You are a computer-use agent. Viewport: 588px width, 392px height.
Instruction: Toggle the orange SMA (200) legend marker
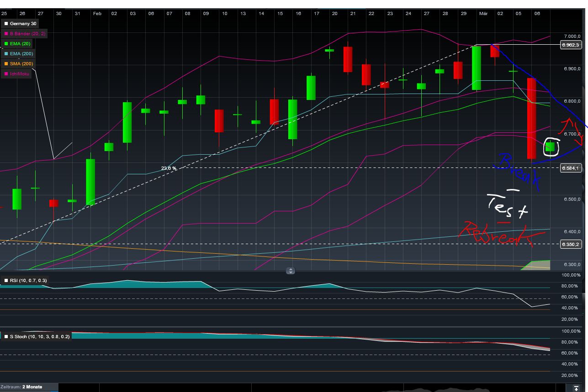pyautogui.click(x=5, y=63)
